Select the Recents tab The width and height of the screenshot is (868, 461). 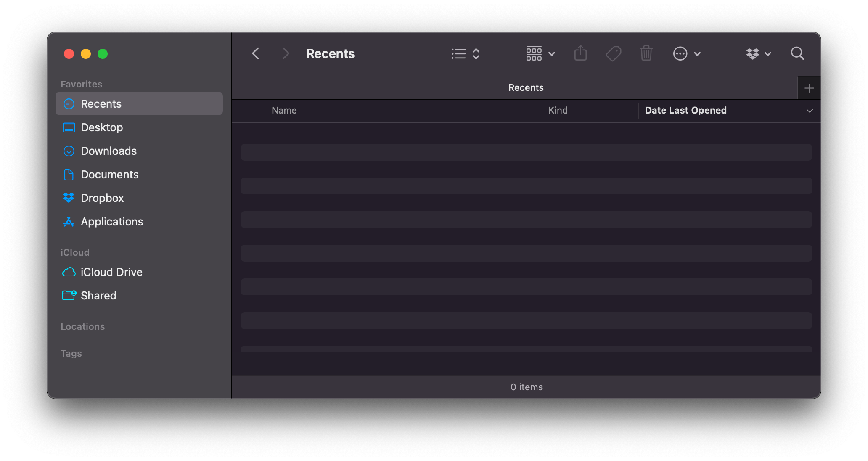(526, 87)
